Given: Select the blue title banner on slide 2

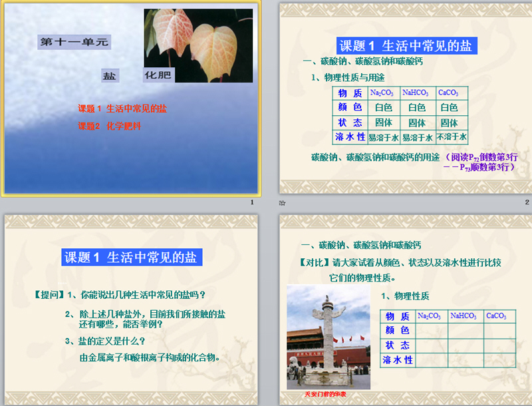Looking at the screenshot, I should point(405,46).
